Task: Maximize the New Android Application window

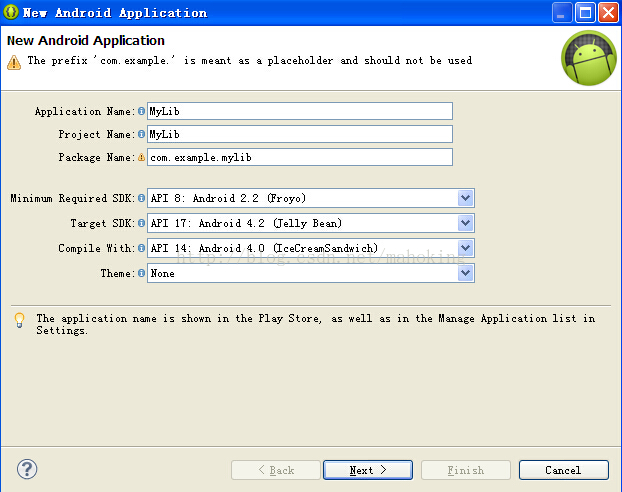Action: (x=585, y=12)
